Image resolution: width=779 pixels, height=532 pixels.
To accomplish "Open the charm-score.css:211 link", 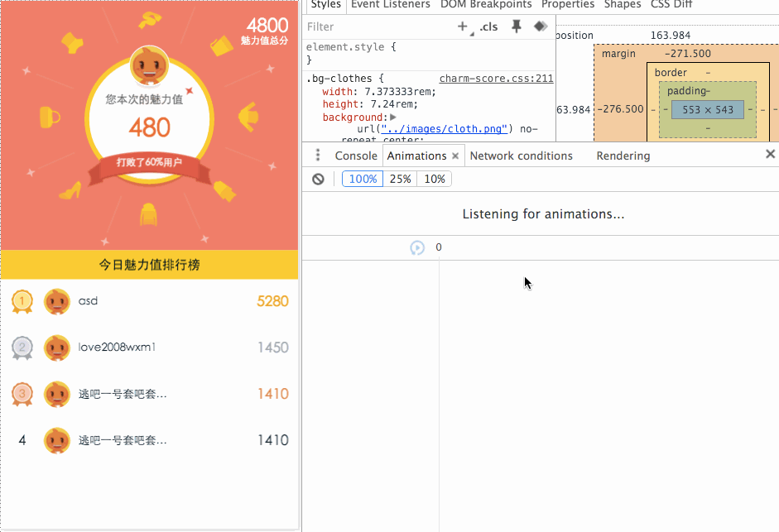I will pos(495,78).
